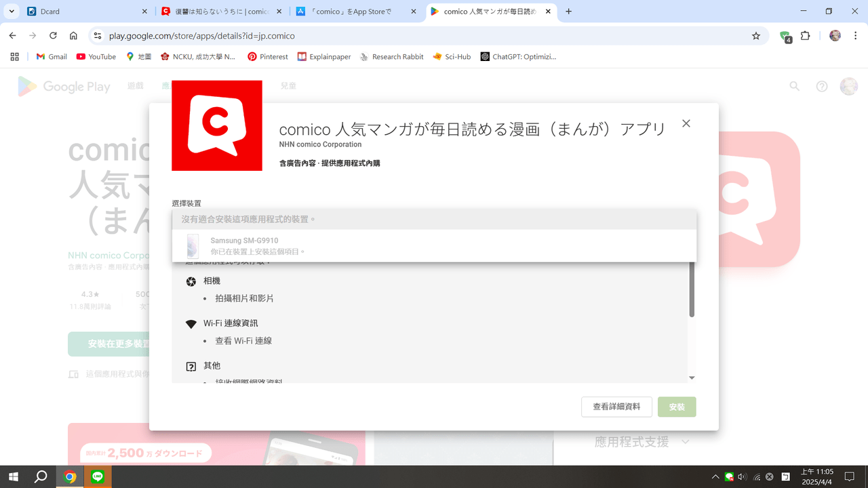Click the 安裝在更多裝置 button behind dialog
The image size is (868, 488).
click(109, 344)
